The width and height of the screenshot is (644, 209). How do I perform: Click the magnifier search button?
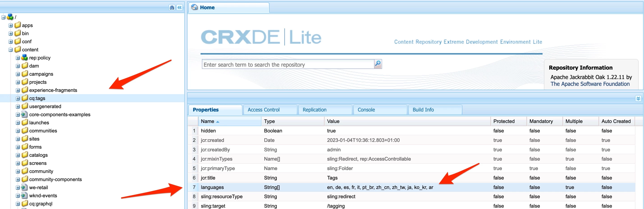click(378, 64)
